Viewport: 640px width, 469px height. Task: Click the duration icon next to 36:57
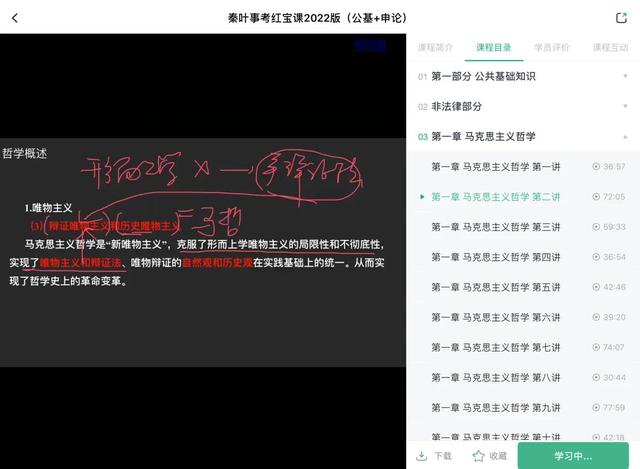pos(596,167)
